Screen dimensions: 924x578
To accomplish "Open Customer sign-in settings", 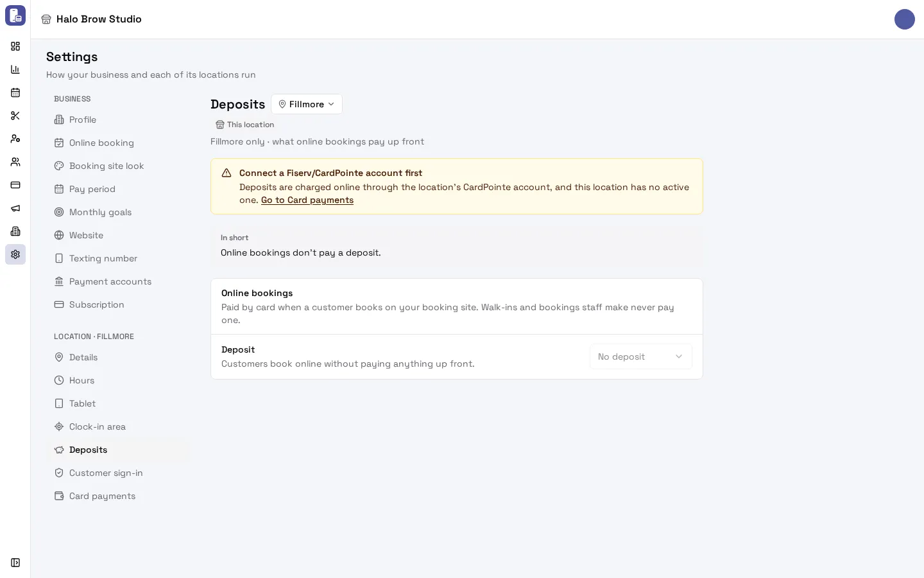I will [x=118, y=473].
